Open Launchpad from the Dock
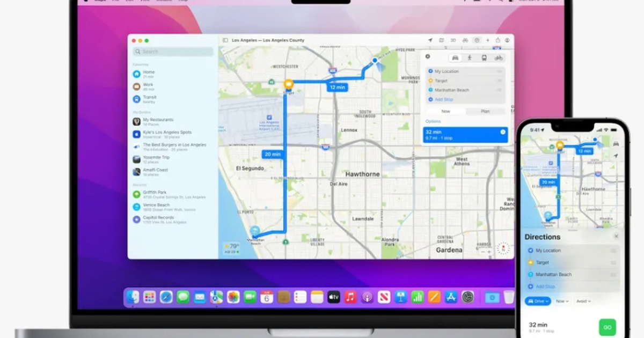The height and width of the screenshot is (338, 644). click(x=150, y=297)
